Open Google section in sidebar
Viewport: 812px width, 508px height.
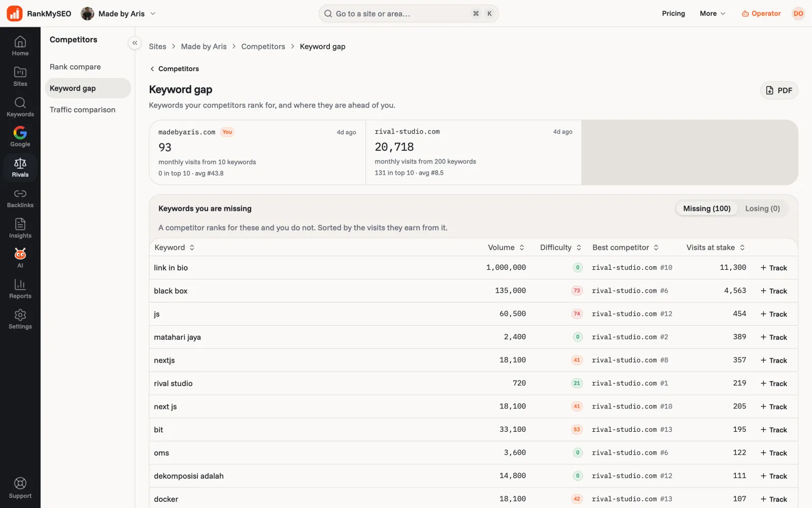click(x=20, y=137)
